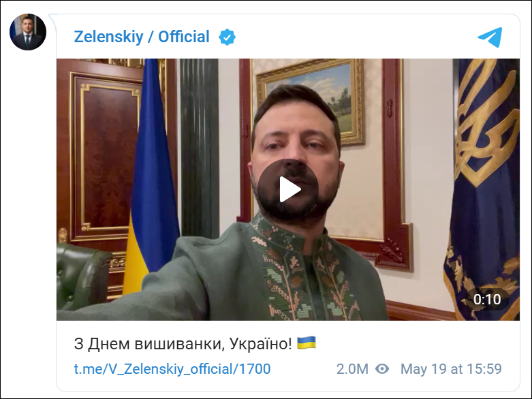Click the eye views icon
The width and height of the screenshot is (532, 399).
pyautogui.click(x=382, y=368)
